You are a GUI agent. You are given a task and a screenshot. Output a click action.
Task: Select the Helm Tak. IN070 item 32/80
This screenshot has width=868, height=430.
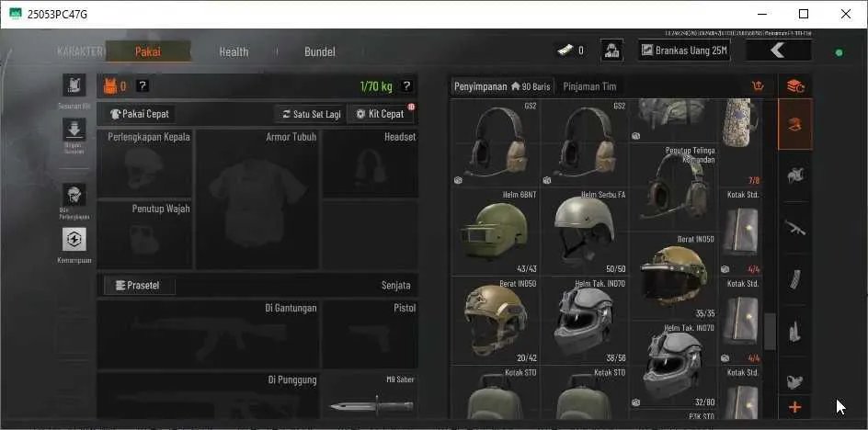673,365
